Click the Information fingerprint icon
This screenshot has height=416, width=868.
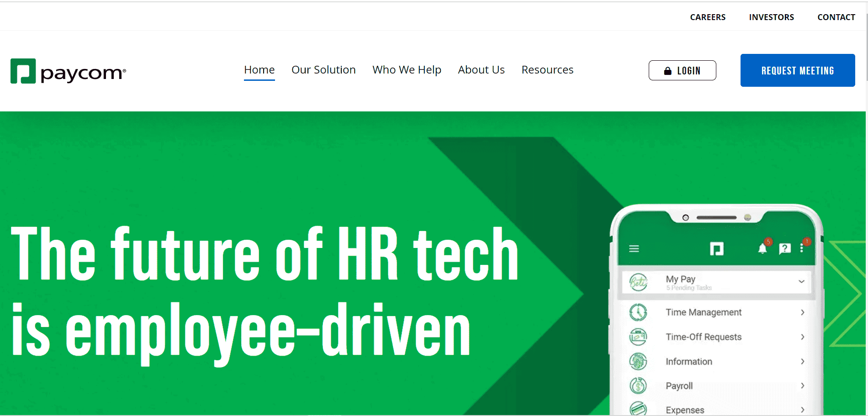tap(638, 361)
